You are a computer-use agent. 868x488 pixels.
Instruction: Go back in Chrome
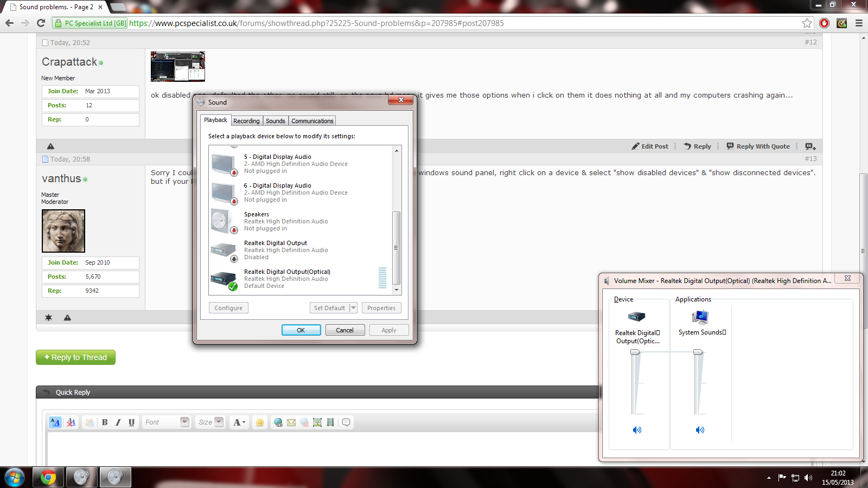pos(9,23)
